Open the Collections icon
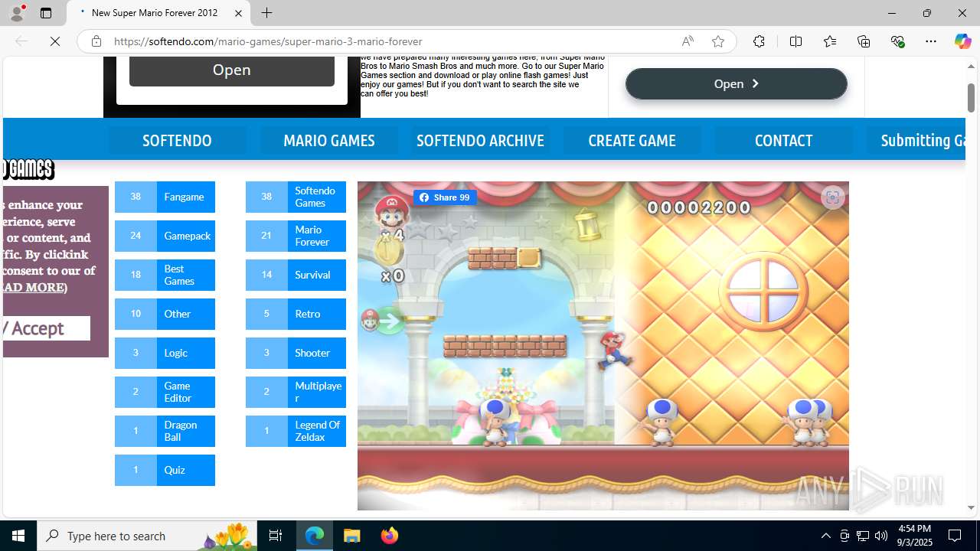 click(864, 41)
